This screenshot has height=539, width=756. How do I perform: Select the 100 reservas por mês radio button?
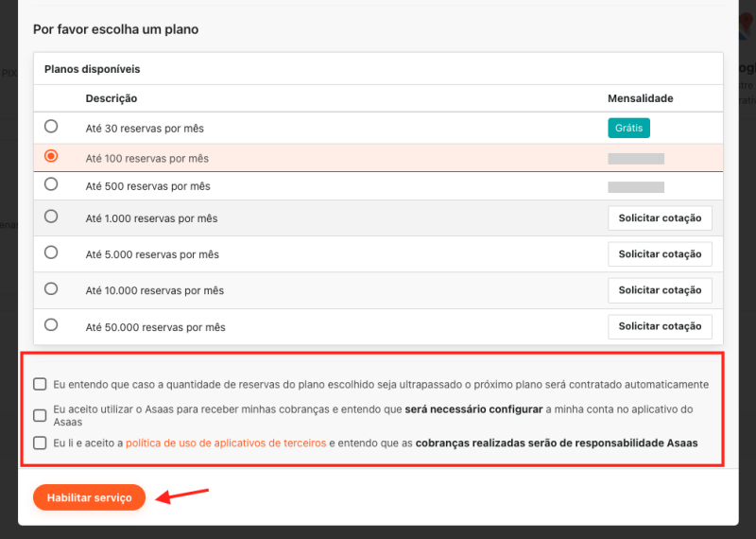tap(51, 157)
